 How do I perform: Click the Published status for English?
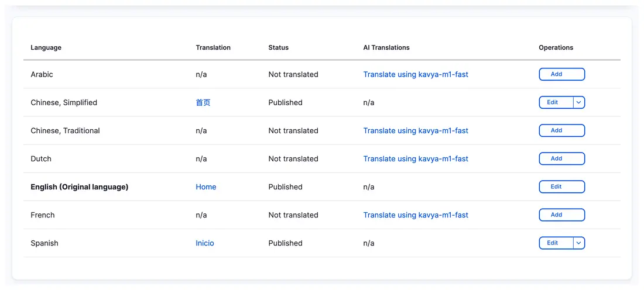click(286, 187)
